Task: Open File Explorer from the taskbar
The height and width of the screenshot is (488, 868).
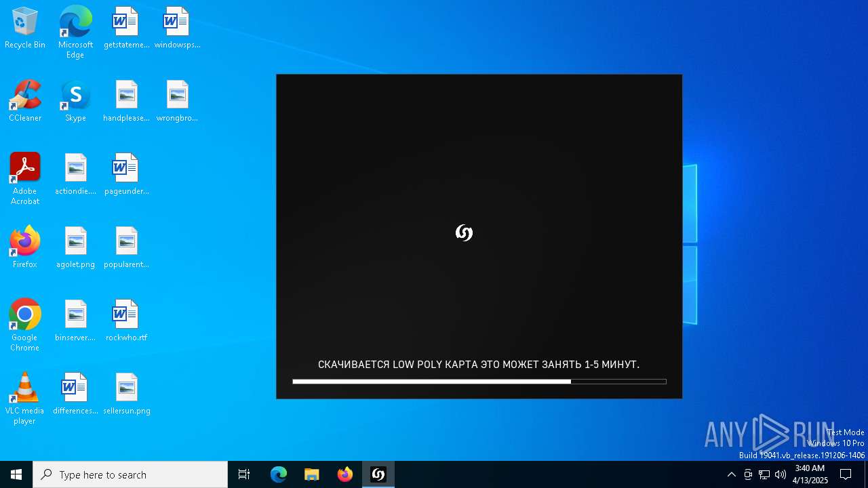Action: point(312,474)
